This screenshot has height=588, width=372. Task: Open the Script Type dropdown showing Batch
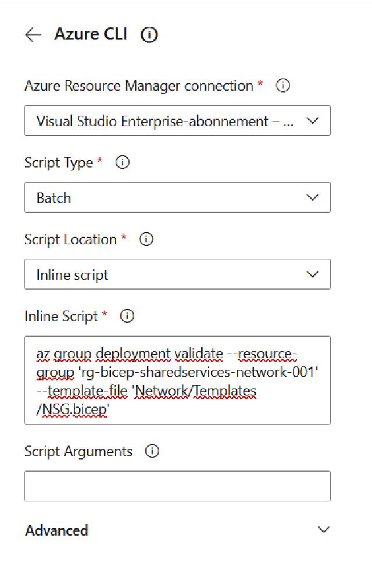[166, 198]
